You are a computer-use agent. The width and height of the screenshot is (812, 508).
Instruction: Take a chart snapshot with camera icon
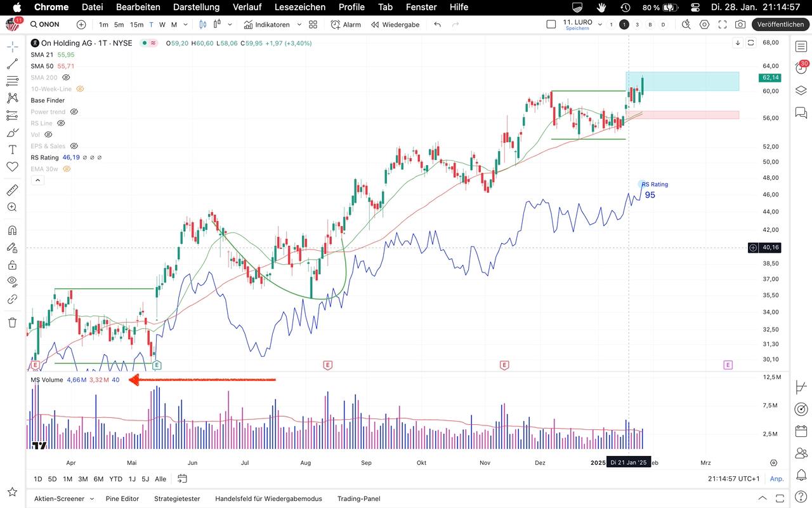pos(740,25)
